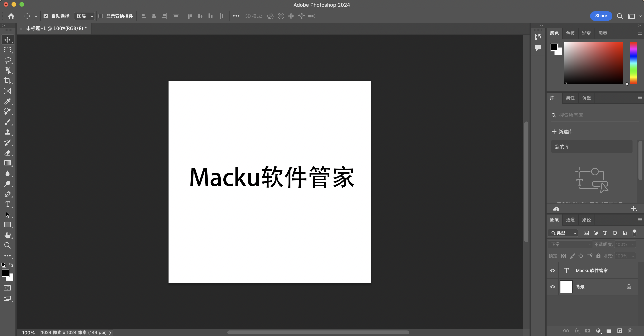The image size is (644, 336).
Task: Open the workspace switcher dropdown
Action: [x=634, y=16]
